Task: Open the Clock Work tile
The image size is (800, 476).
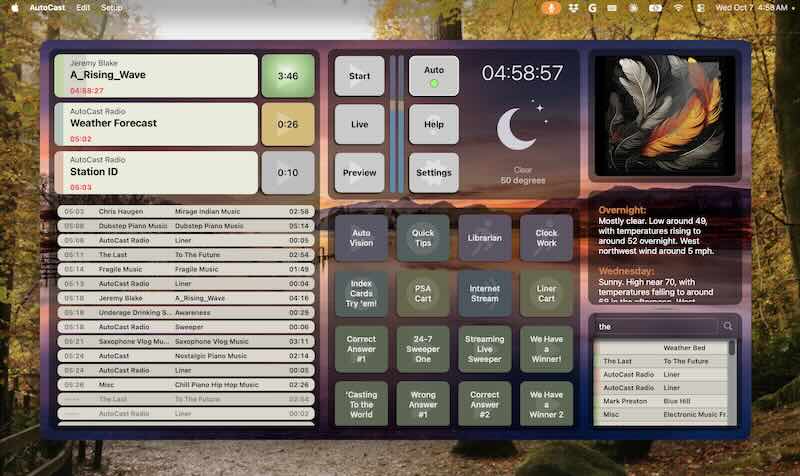Action: point(546,238)
